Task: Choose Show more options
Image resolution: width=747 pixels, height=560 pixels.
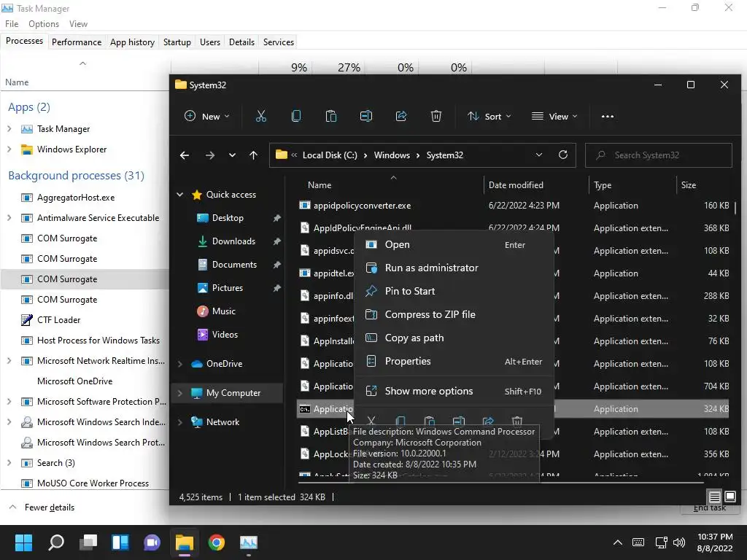Action: [454, 391]
